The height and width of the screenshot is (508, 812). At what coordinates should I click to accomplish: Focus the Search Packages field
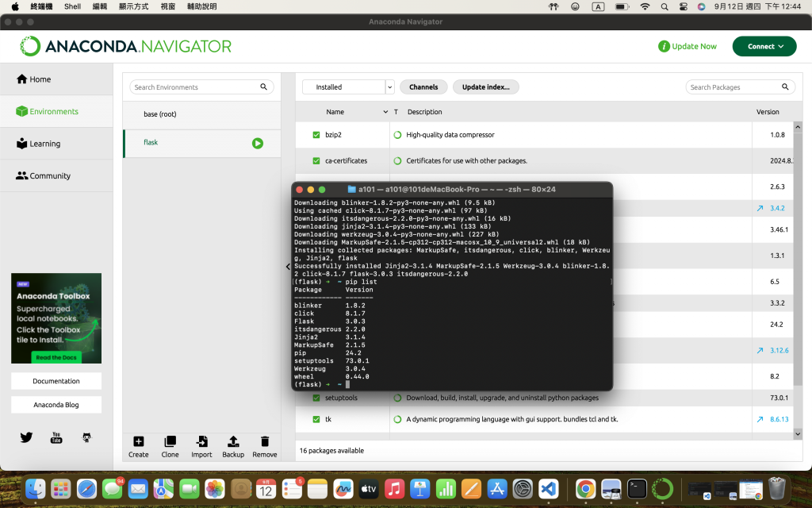pyautogui.click(x=740, y=87)
